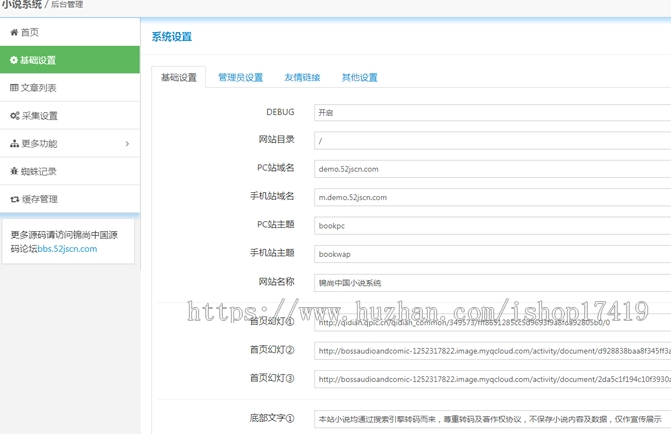Screen dimensions: 671x434
Task: Switch to the 其他设置 tab
Action: pyautogui.click(x=359, y=77)
